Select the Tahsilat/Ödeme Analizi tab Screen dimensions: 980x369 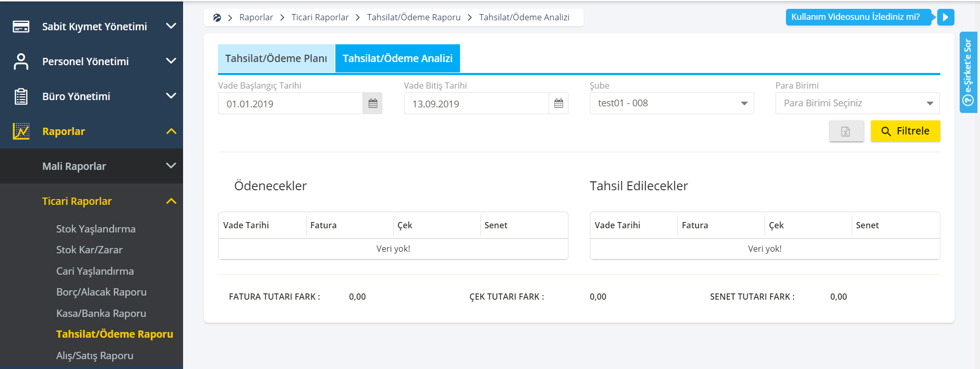397,58
